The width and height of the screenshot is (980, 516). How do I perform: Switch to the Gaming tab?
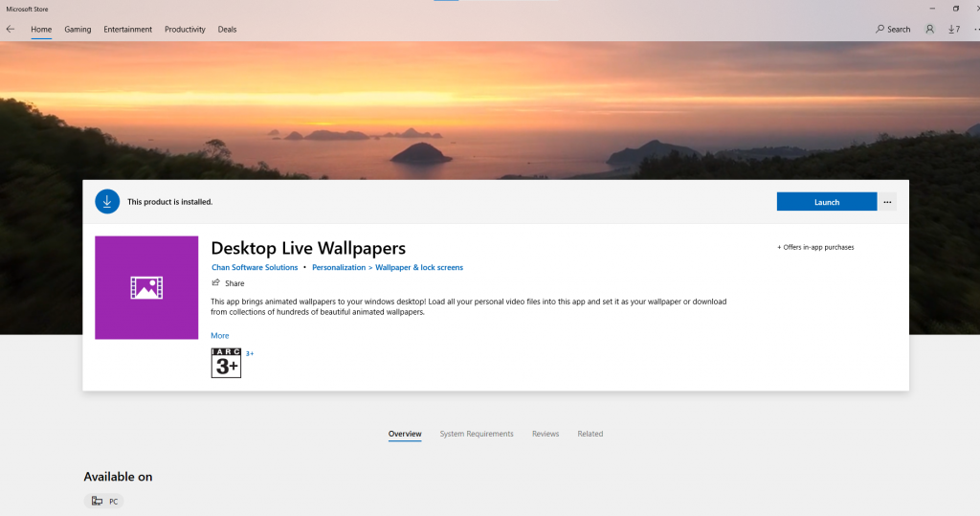point(78,30)
